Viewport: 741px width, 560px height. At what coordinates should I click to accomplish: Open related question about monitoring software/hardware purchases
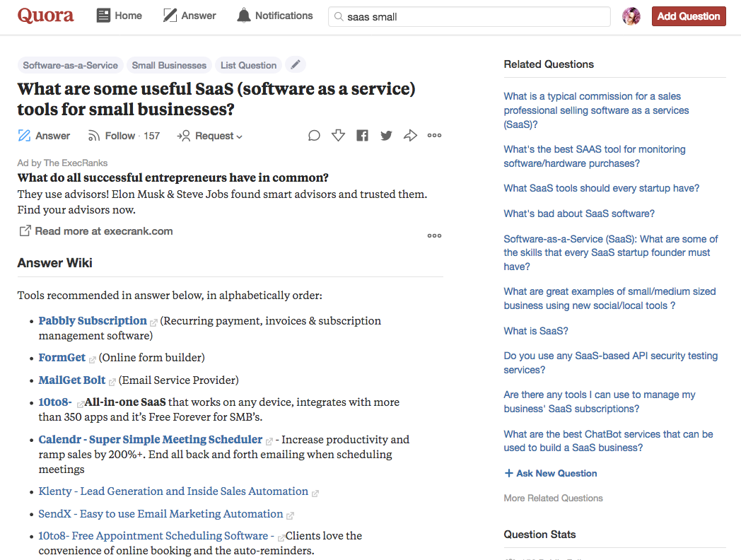pos(595,156)
